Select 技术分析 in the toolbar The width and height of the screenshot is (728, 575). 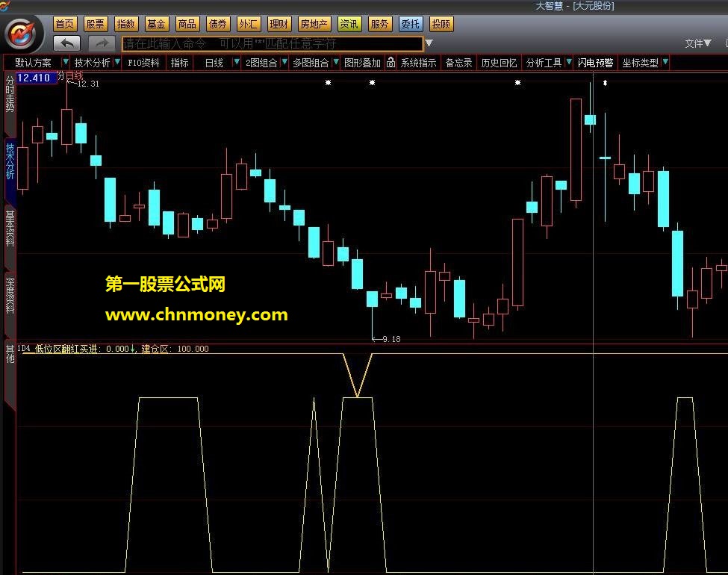(93, 63)
